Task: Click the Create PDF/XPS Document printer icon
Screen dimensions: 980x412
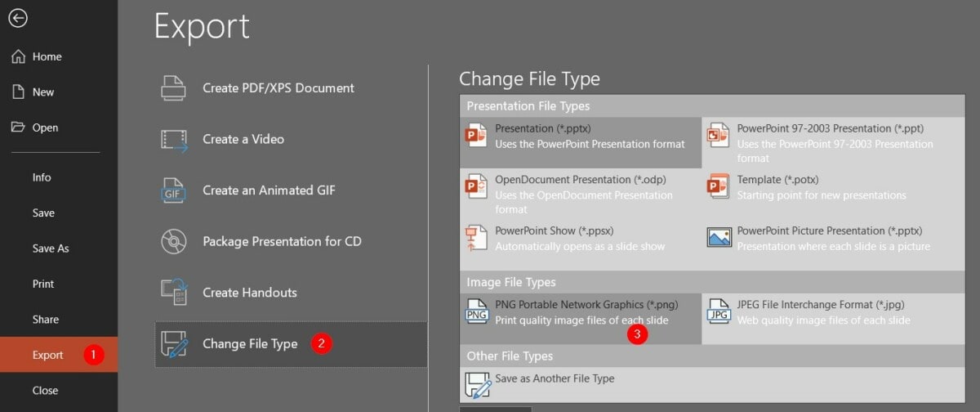Action: (x=175, y=88)
